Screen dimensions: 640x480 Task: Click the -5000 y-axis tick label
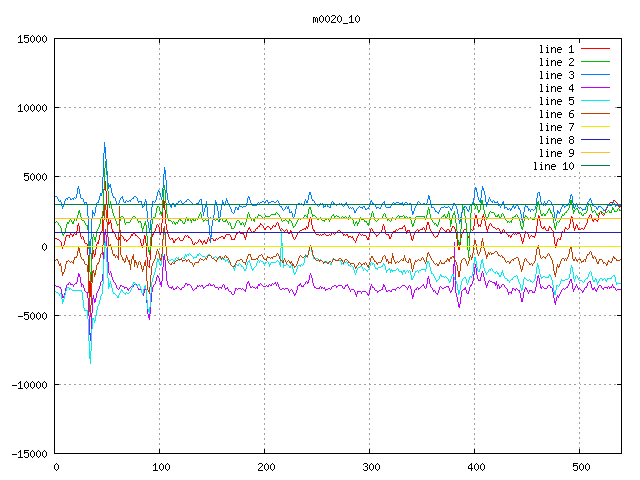tap(31, 315)
